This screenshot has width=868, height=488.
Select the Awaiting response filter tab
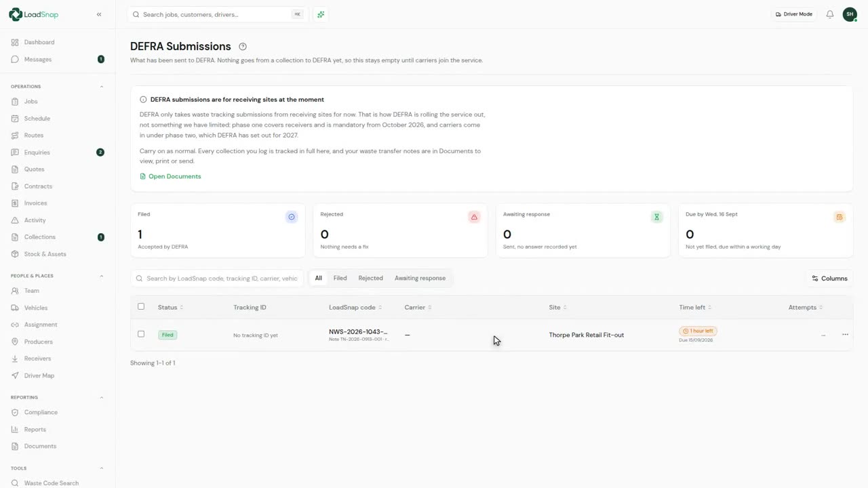click(x=420, y=279)
